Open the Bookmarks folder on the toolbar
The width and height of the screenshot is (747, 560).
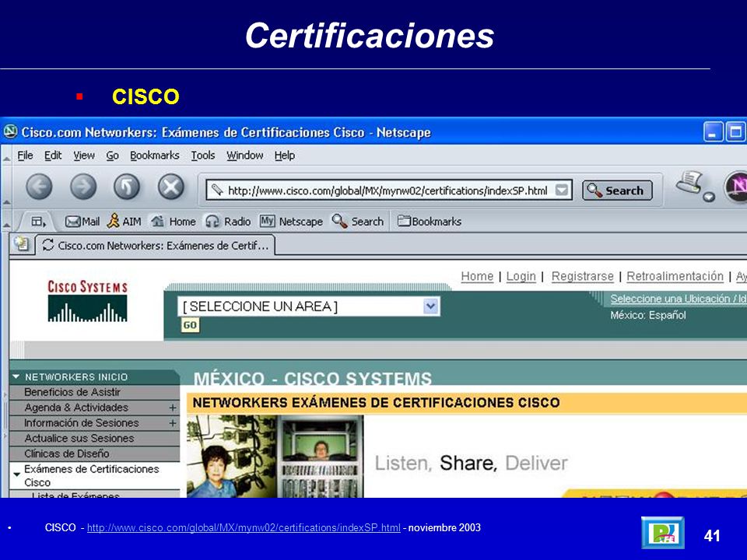coord(430,222)
